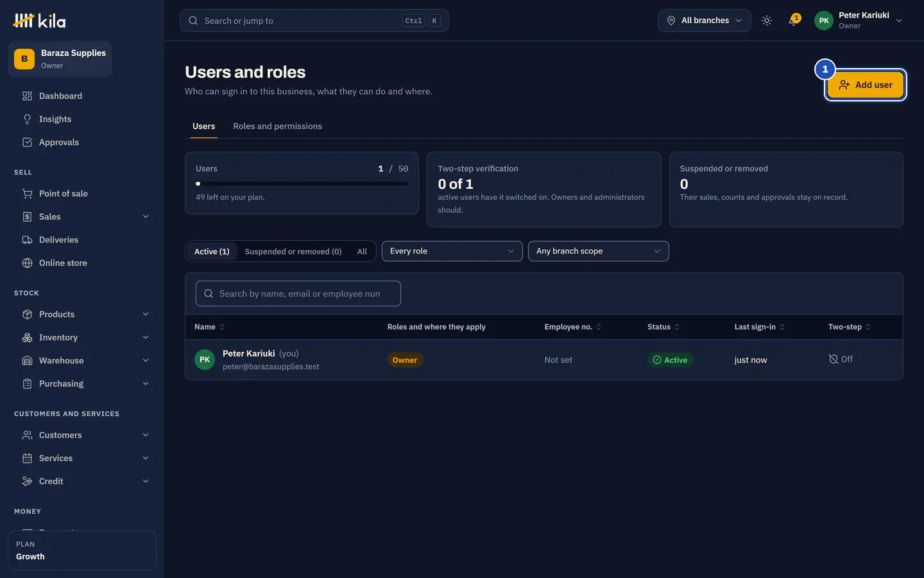This screenshot has width=924, height=578.
Task: Click the Add user button
Action: tap(866, 85)
